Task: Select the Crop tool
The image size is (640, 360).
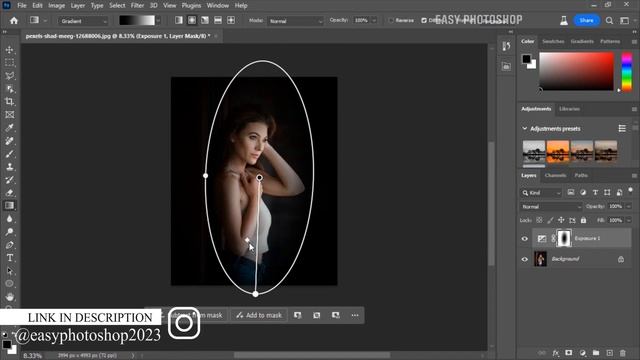Action: [9, 102]
